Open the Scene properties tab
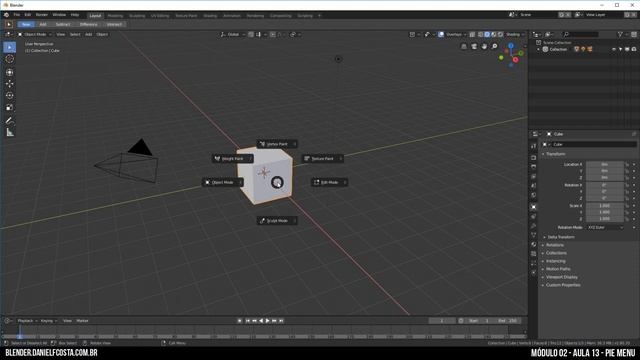 (x=533, y=186)
